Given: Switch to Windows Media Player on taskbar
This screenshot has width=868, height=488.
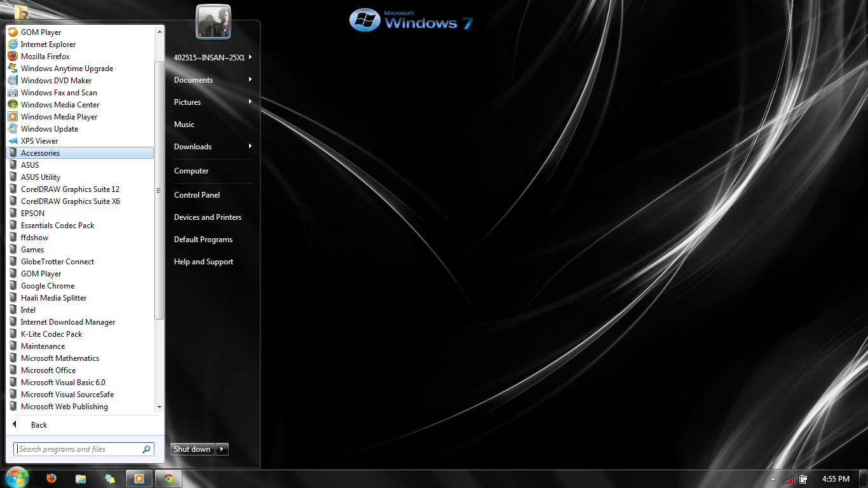Looking at the screenshot, I should tap(139, 478).
